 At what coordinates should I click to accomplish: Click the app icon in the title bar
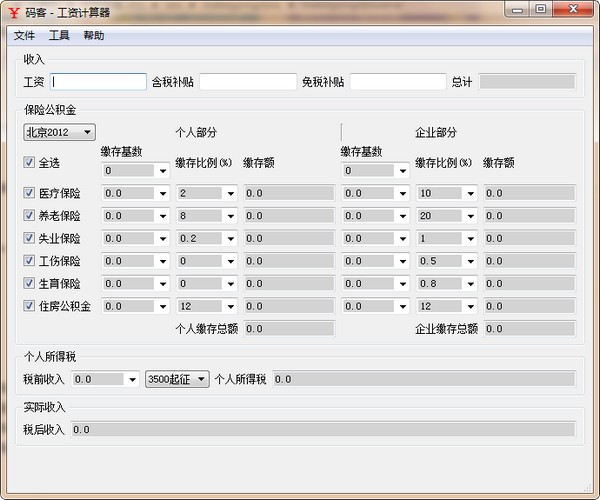tap(13, 12)
